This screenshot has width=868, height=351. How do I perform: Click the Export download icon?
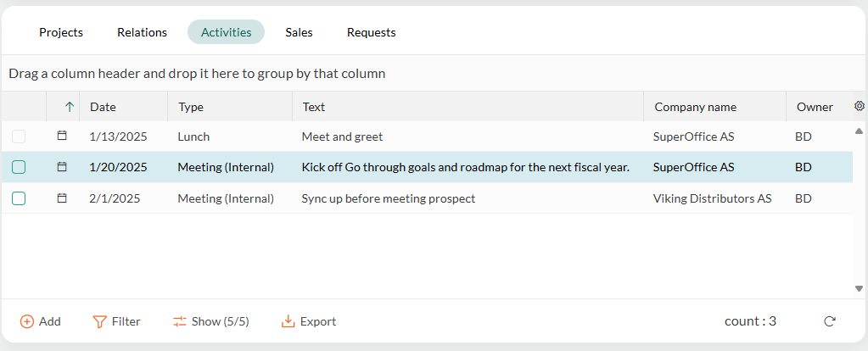(288, 321)
